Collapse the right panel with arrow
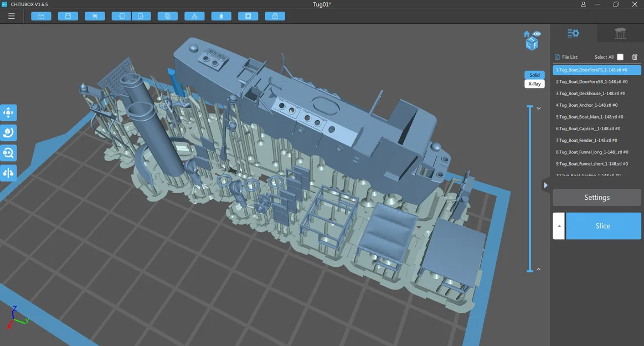This screenshot has width=644, height=346. pos(545,185)
